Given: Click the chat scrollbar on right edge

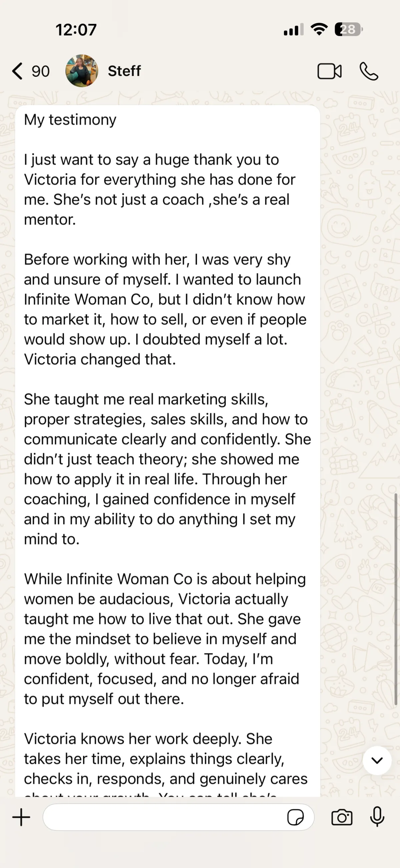Looking at the screenshot, I should click(x=396, y=600).
